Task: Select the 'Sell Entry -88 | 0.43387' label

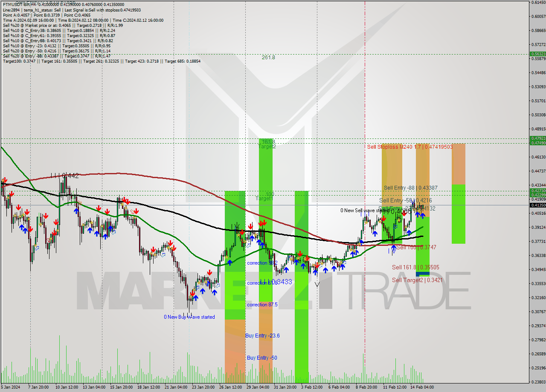Action: point(410,187)
